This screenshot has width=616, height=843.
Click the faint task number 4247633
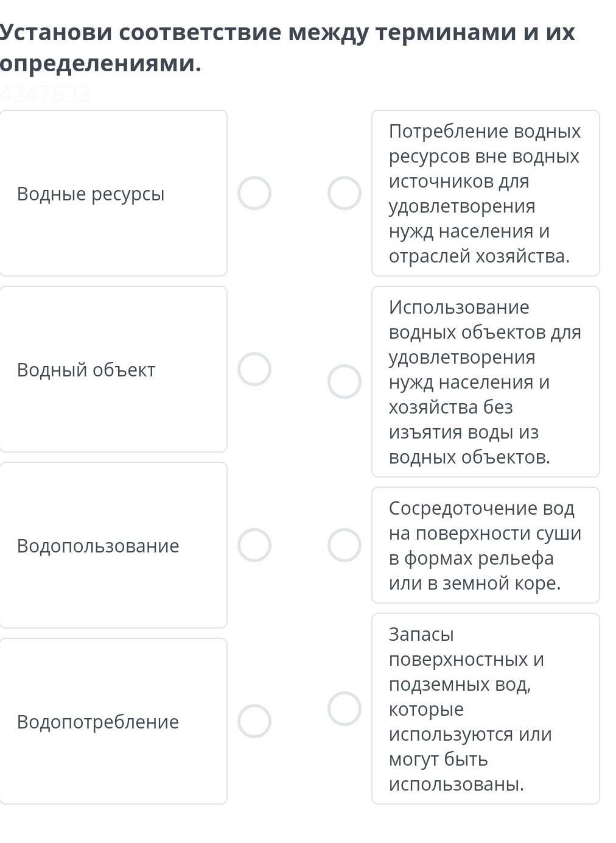coord(45,94)
